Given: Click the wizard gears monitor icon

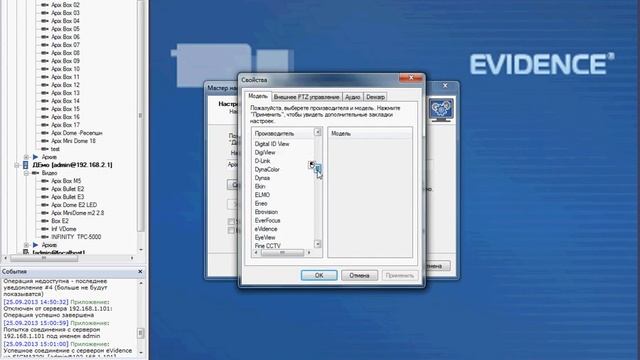Looking at the screenshot, I should pos(441,109).
